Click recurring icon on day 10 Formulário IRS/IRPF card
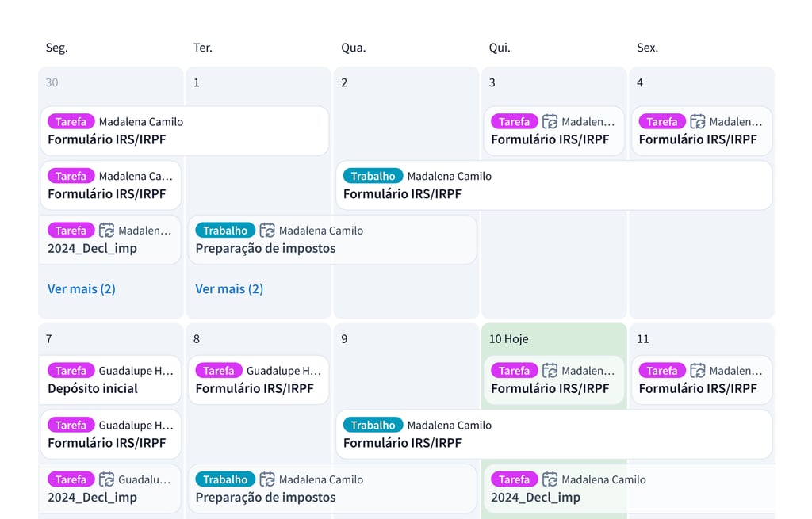The height and width of the screenshot is (519, 812). click(x=550, y=371)
